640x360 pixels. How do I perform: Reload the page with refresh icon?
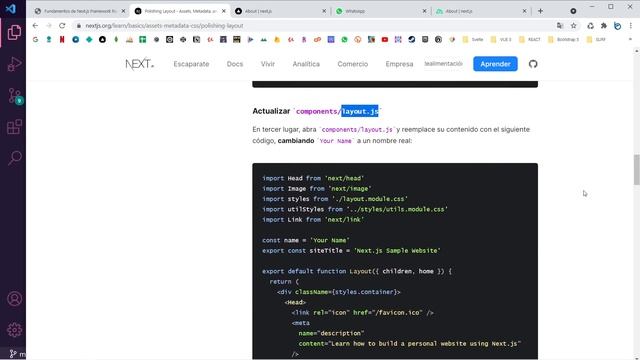62,26
